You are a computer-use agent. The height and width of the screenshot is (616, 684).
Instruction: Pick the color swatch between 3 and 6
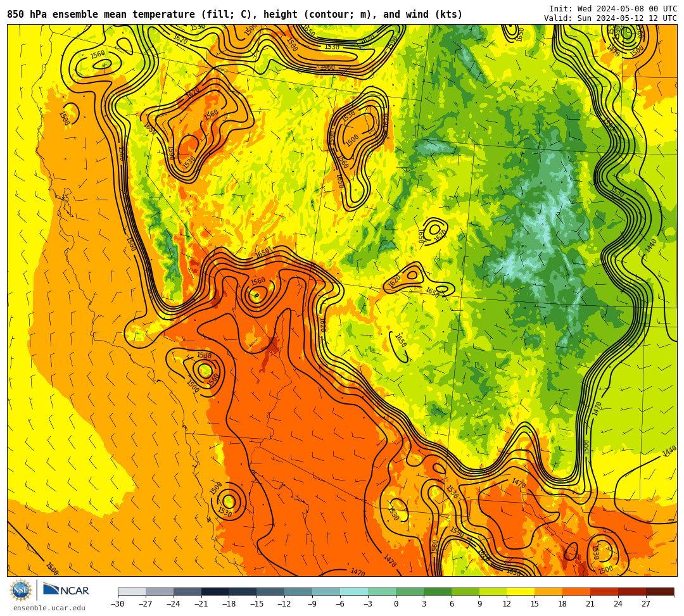[438, 591]
